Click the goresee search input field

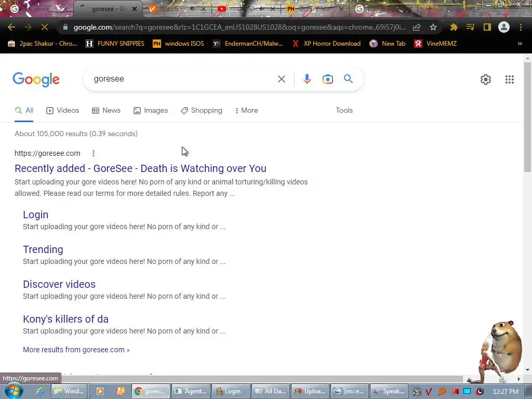pyautogui.click(x=183, y=79)
